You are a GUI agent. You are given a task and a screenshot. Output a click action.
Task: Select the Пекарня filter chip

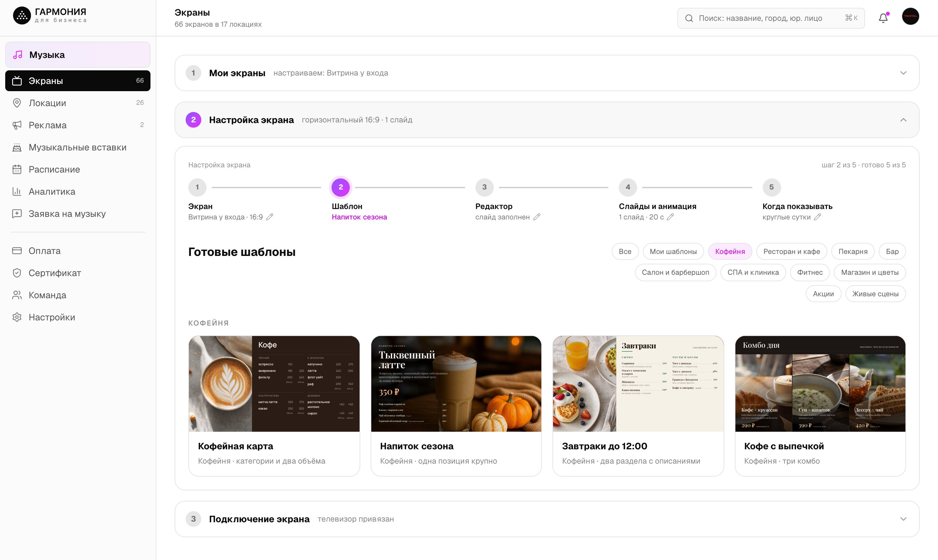[x=853, y=251]
